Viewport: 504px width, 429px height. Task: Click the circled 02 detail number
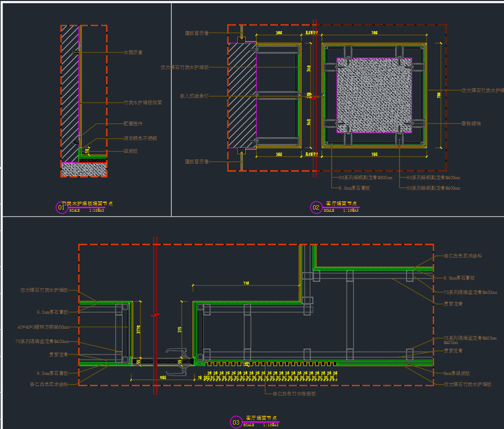pos(316,207)
